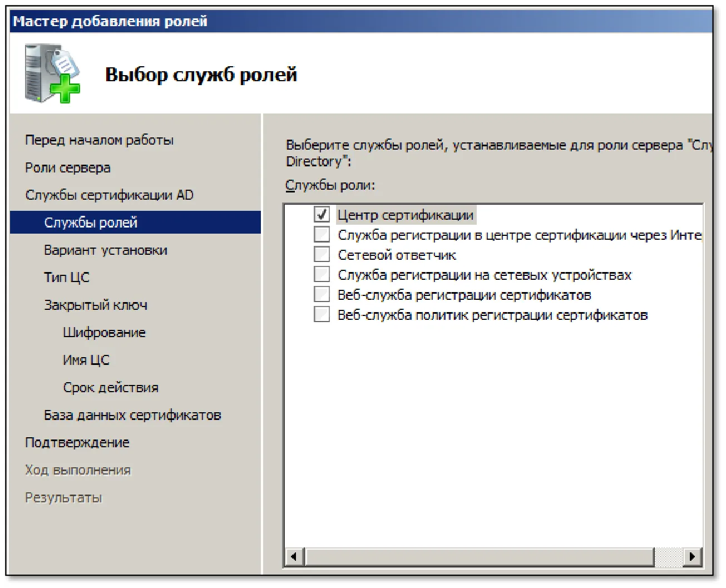Go to Срок действия step
The image size is (726, 588).
pyautogui.click(x=111, y=387)
